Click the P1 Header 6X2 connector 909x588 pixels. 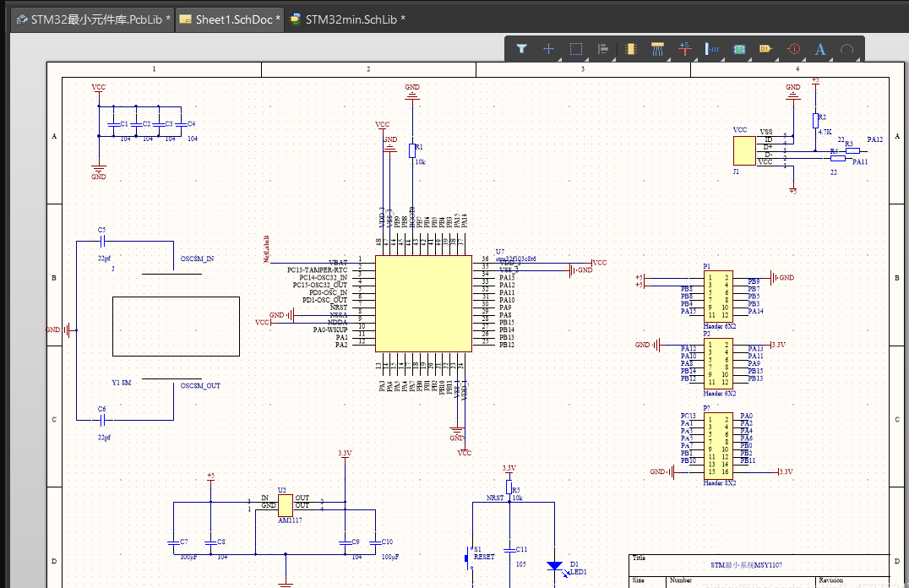(718, 297)
